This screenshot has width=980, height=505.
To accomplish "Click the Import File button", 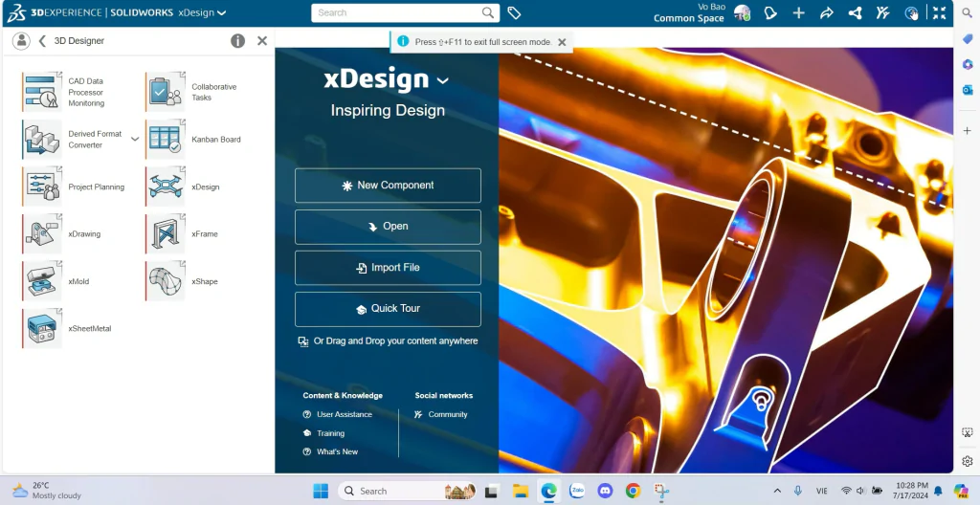I will [x=389, y=268].
